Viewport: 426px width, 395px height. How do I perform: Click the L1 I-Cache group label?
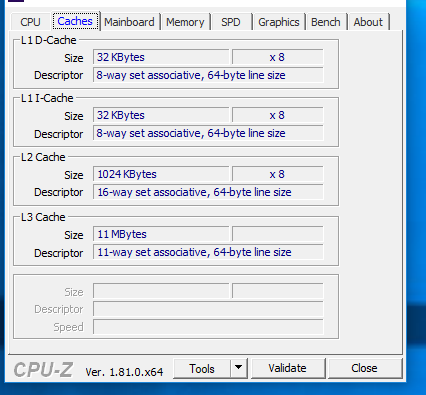(47, 98)
